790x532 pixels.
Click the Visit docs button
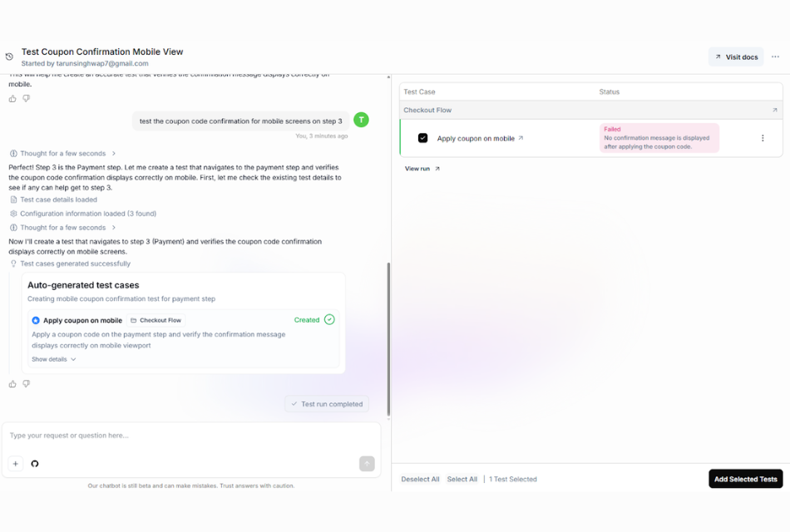tap(736, 57)
